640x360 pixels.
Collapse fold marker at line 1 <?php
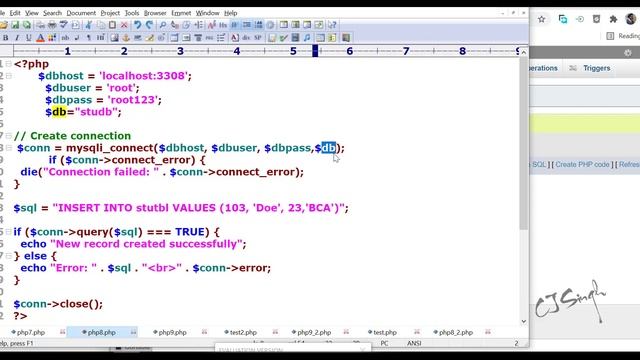(x=8, y=64)
